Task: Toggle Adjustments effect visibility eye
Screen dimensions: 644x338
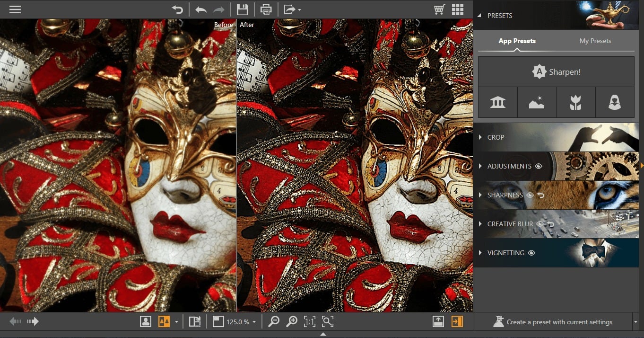Action: click(539, 166)
